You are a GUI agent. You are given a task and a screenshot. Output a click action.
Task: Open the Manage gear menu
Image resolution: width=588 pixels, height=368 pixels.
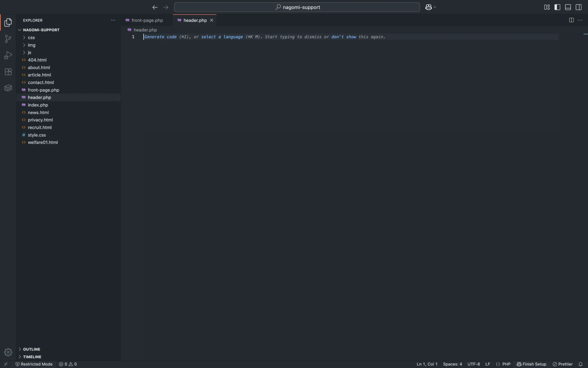click(x=8, y=352)
